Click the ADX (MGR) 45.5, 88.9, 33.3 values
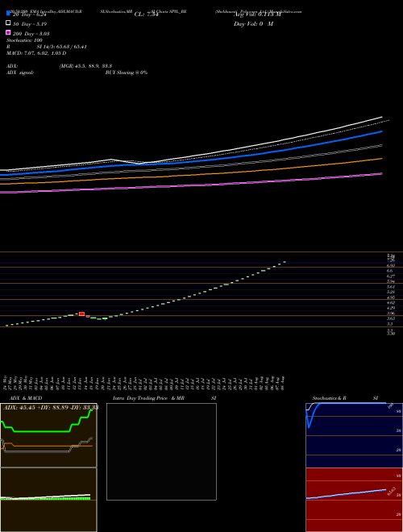Screen dimensions: 403x532 pyautogui.click(x=85, y=66)
